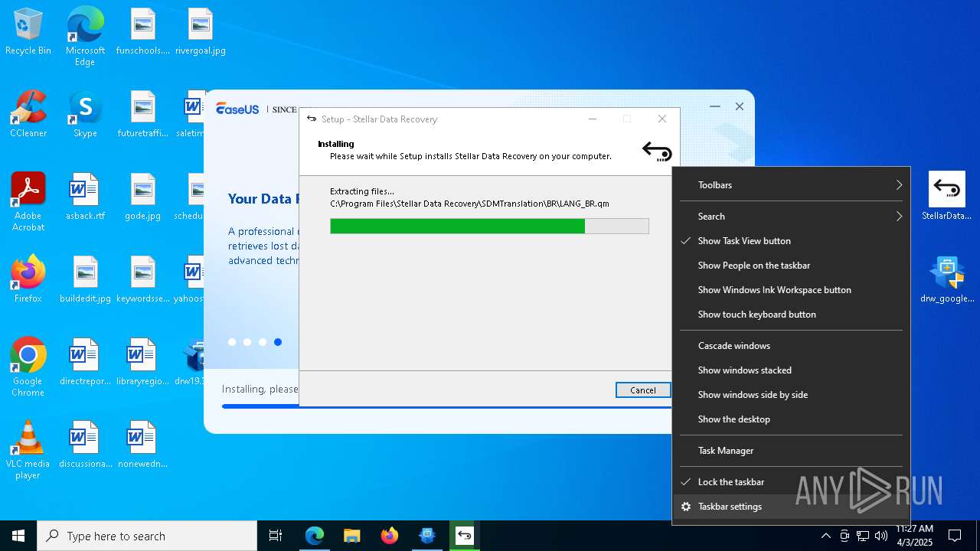Select the StellarData installer desktop icon
Image resolution: width=980 pixels, height=551 pixels.
(x=946, y=197)
